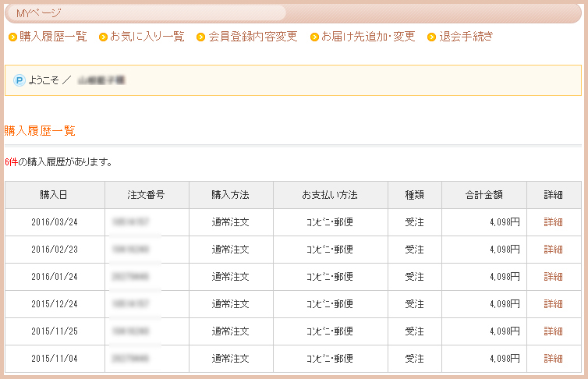The height and width of the screenshot is (379, 588).
Task: Click the orange bullet icon beside 退会手続き
Action: (431, 37)
